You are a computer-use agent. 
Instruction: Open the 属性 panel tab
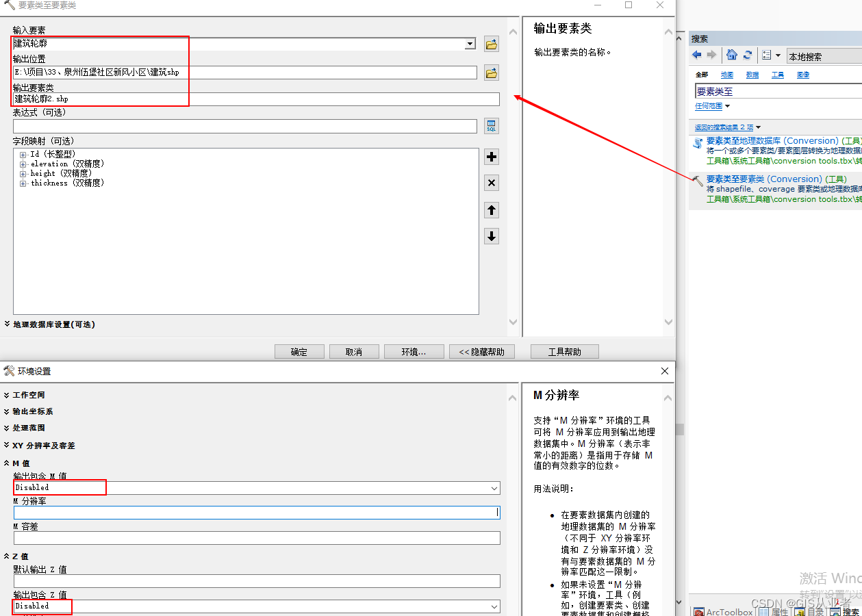click(x=774, y=612)
